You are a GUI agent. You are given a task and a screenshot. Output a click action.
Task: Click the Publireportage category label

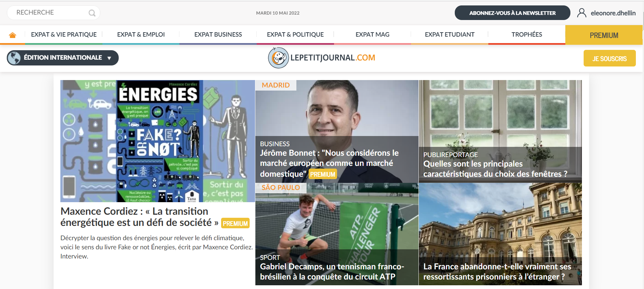tap(450, 155)
